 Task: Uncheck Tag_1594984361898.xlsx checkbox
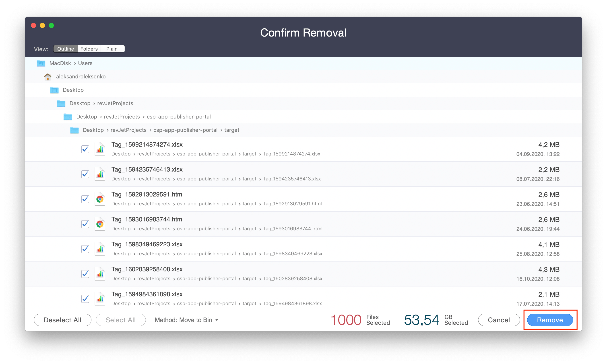coord(85,299)
